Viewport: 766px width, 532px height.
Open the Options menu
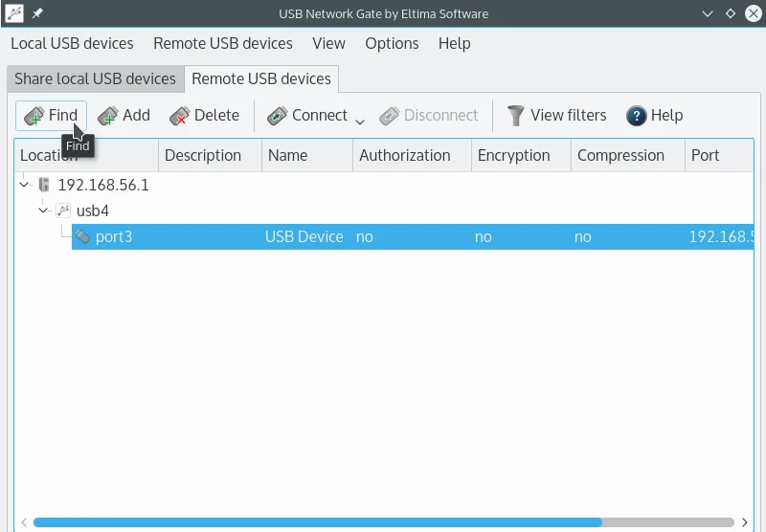pyautogui.click(x=392, y=43)
